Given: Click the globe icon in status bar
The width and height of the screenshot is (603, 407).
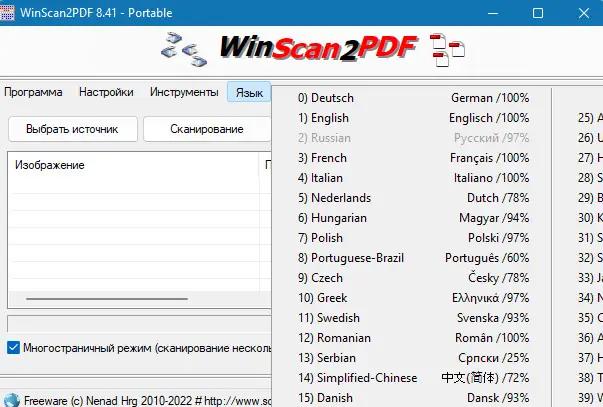Looking at the screenshot, I should (x=10, y=400).
